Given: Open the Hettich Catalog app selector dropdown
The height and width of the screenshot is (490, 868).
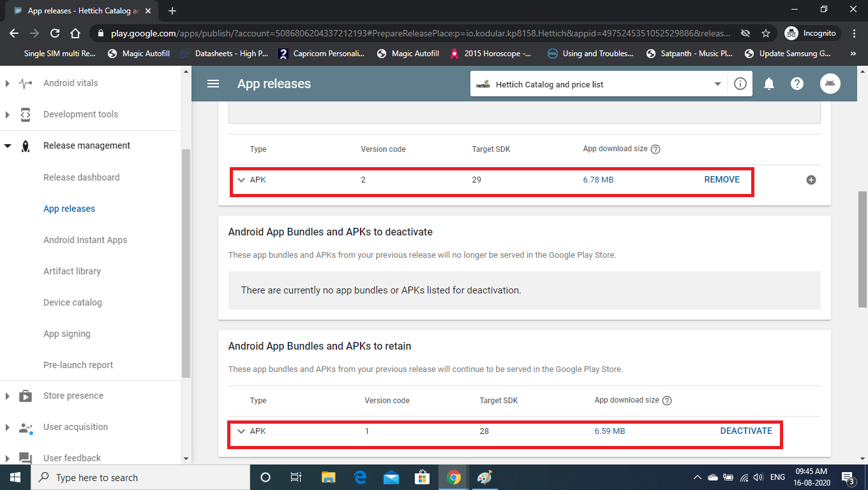Looking at the screenshot, I should pos(598,84).
